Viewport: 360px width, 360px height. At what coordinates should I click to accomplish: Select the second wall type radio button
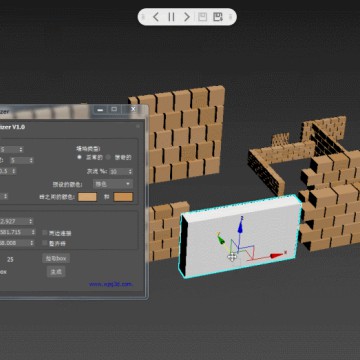(x=108, y=157)
